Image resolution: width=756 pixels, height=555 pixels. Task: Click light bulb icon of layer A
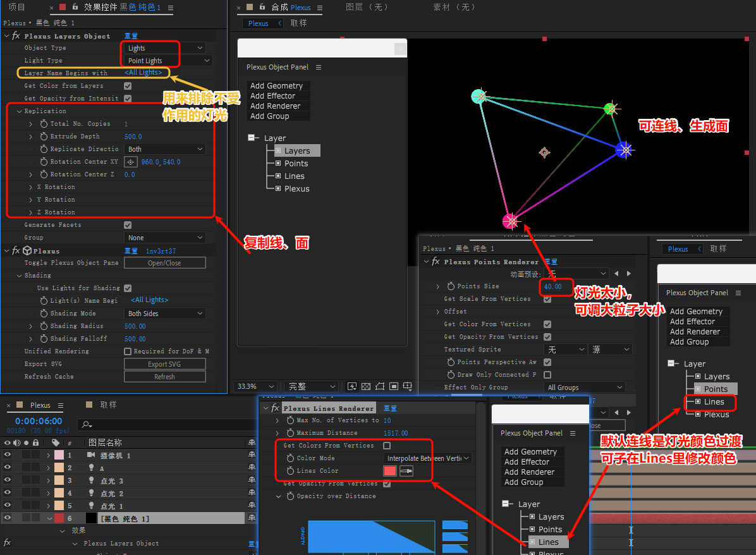(91, 467)
